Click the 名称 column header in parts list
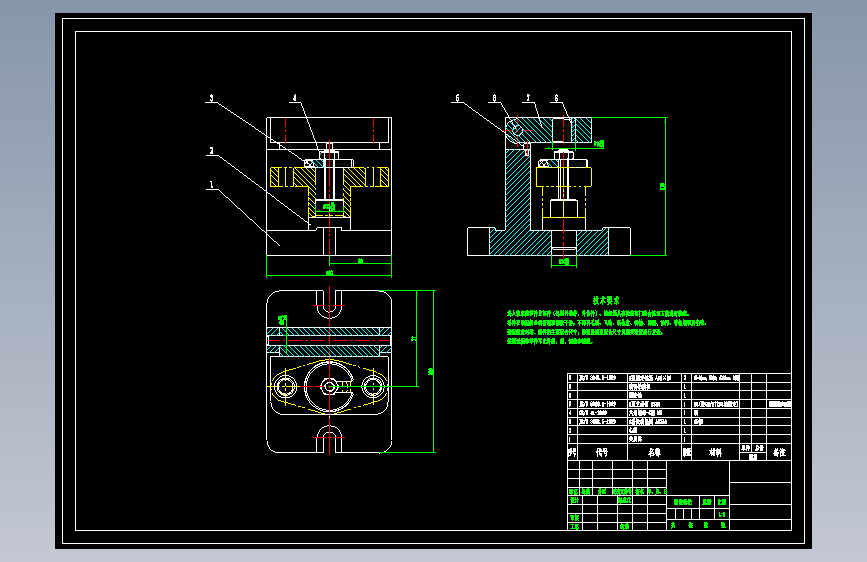 [655, 452]
